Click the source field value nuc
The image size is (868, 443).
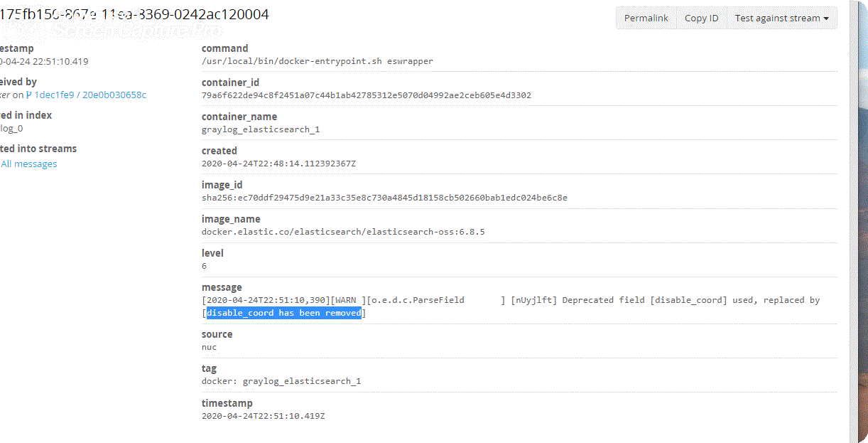pyautogui.click(x=210, y=347)
